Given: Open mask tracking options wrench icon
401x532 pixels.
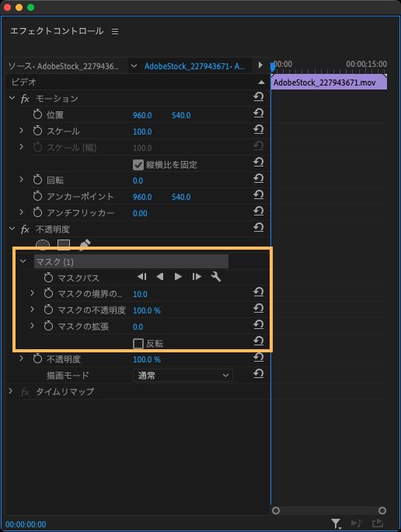Looking at the screenshot, I should coord(216,277).
